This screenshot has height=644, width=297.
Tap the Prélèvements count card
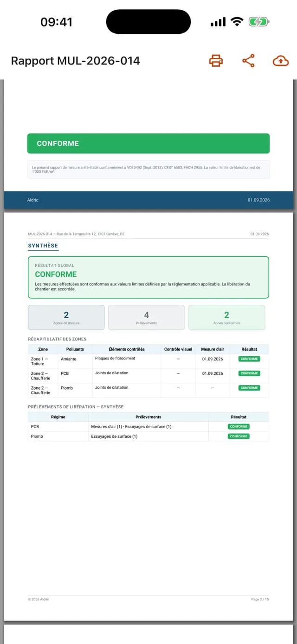(147, 317)
